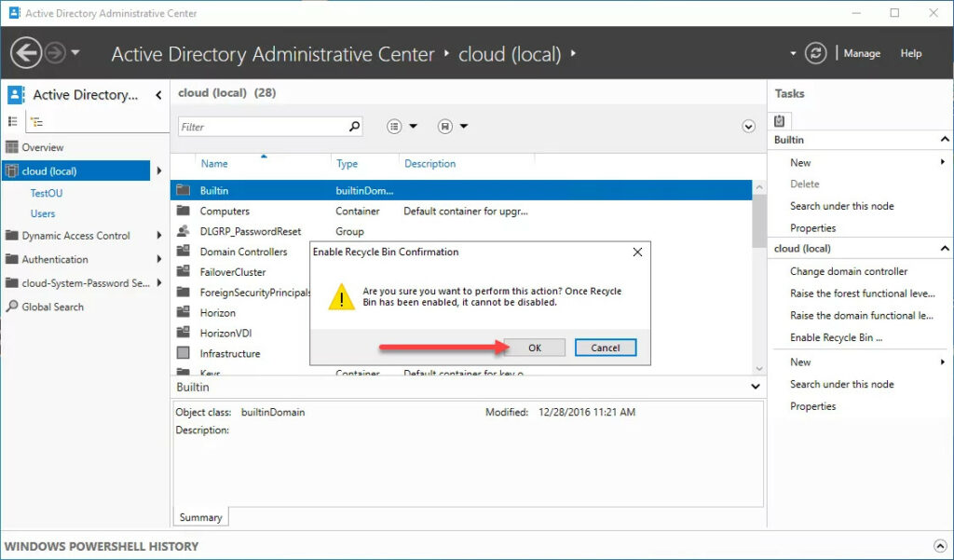
Task: Refresh the console using the header refresh icon
Action: (815, 53)
